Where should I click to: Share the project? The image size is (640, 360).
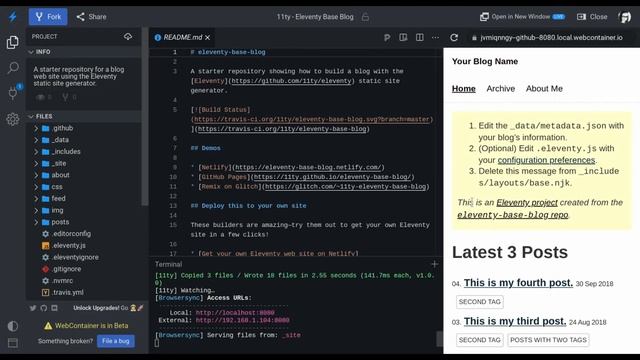click(91, 17)
